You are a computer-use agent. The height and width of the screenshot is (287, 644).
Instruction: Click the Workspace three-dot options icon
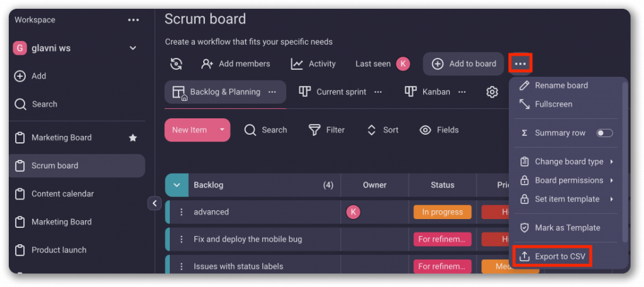click(x=133, y=20)
